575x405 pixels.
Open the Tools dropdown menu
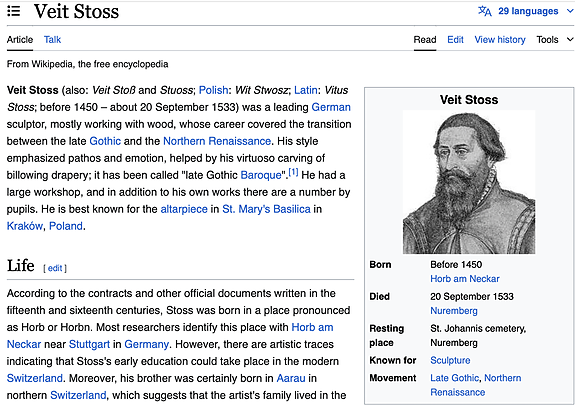554,39
